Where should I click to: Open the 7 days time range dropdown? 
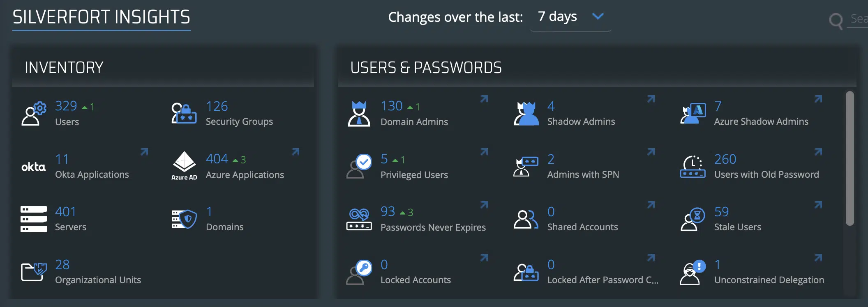pyautogui.click(x=570, y=17)
